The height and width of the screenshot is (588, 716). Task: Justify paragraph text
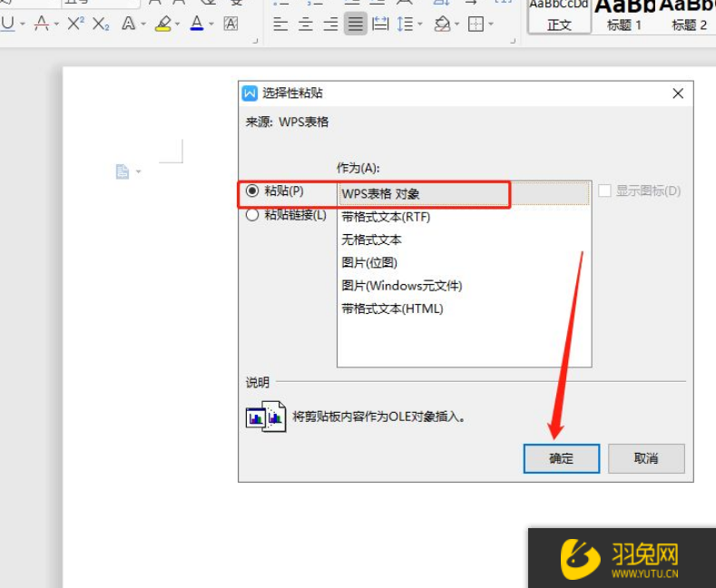[x=355, y=24]
